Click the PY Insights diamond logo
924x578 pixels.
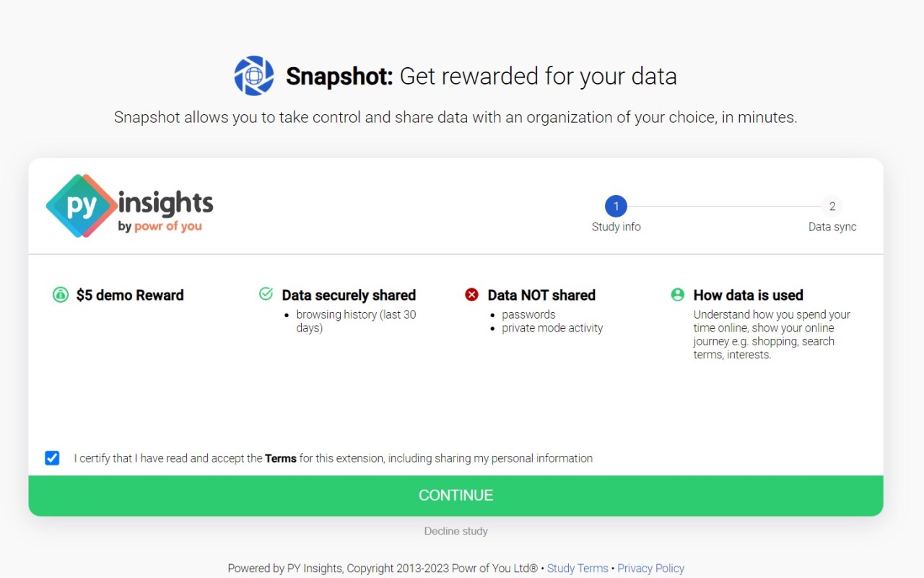(82, 206)
